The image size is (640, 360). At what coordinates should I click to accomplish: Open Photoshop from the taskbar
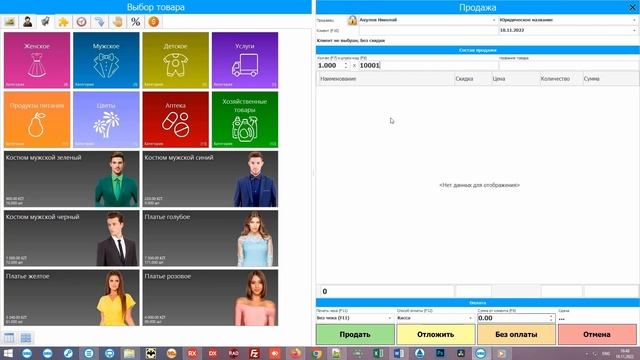440,353
